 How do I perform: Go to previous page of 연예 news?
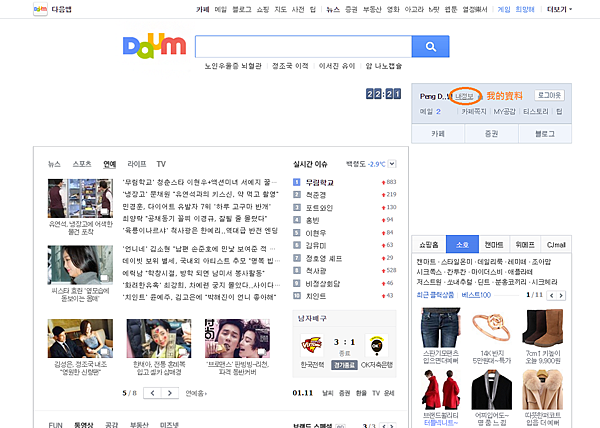point(152,393)
